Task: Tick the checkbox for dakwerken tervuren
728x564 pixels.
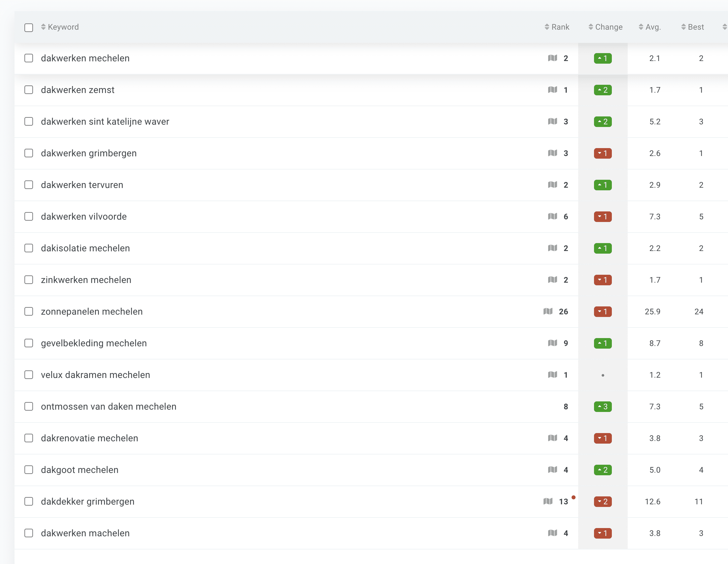Action: pos(29,185)
